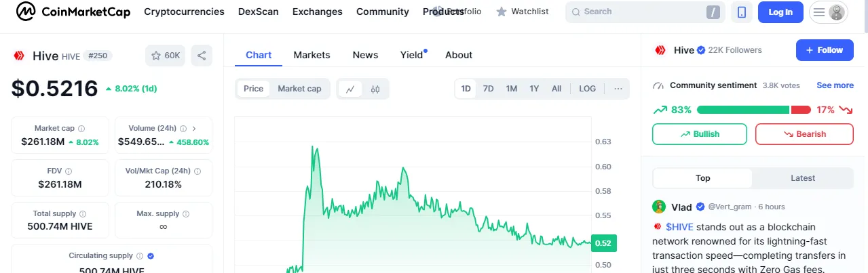Image resolution: width=868 pixels, height=273 pixels.
Task: Click See more for community sentiment
Action: pyautogui.click(x=835, y=85)
